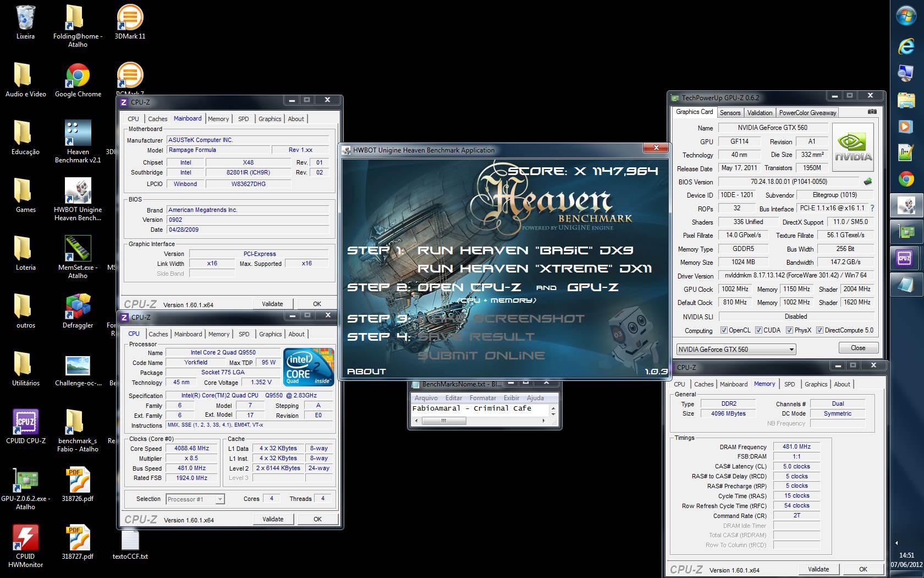Click OK in the Memory CPU-Z window
Screen dimensions: 924x578
point(863,569)
